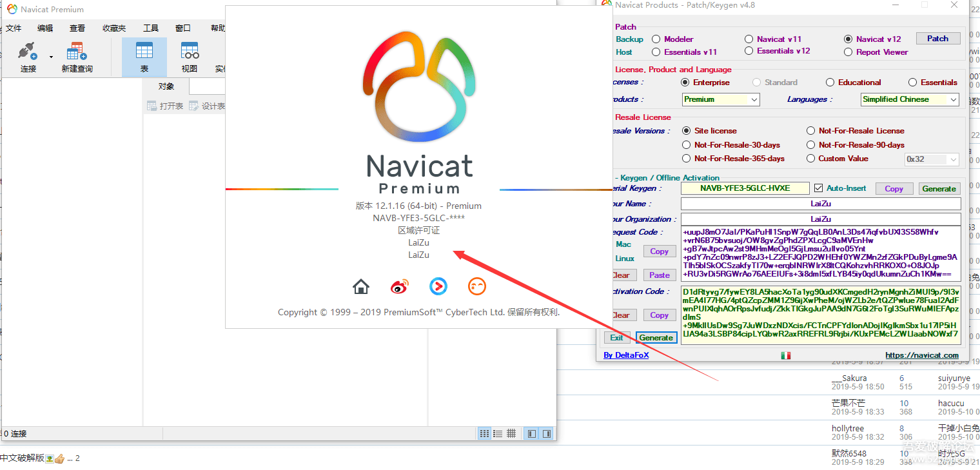Click inside the Activation Code text box
The width and height of the screenshot is (980, 470).
point(821,315)
